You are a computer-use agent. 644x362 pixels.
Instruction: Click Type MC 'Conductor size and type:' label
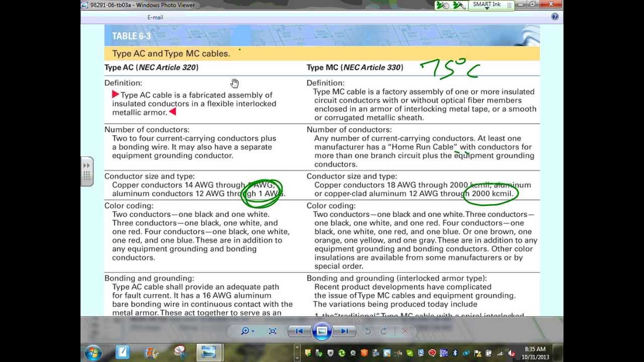click(x=352, y=176)
